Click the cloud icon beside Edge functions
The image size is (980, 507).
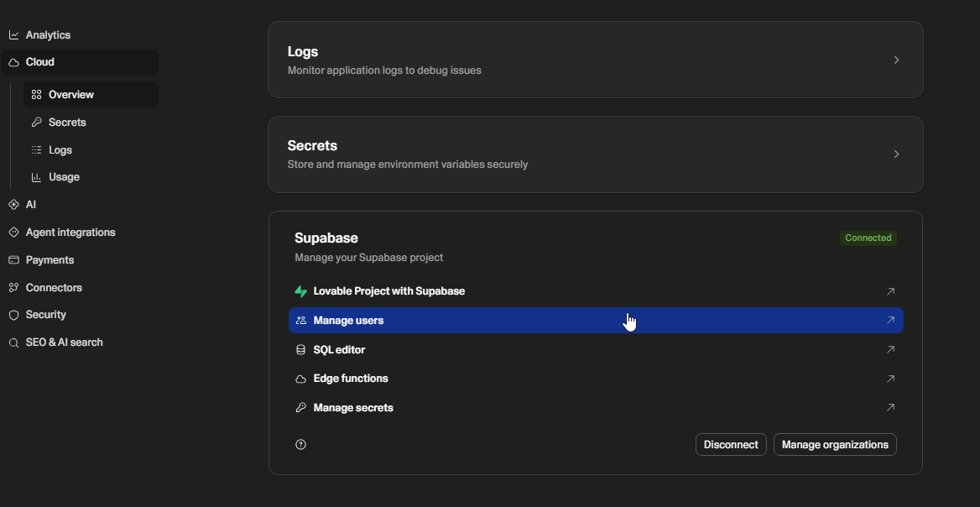coord(300,379)
